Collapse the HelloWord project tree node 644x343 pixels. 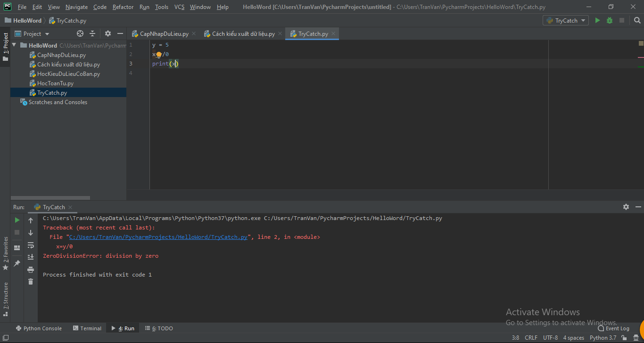tap(14, 46)
